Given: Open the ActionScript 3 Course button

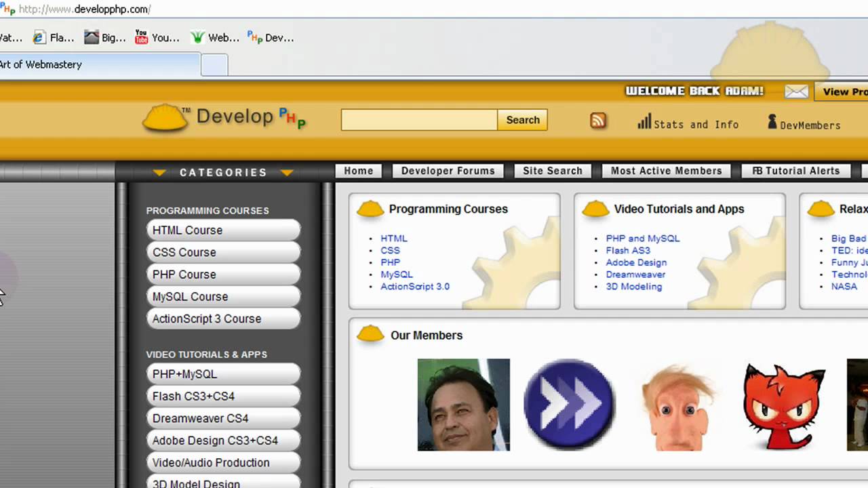Looking at the screenshot, I should point(223,319).
